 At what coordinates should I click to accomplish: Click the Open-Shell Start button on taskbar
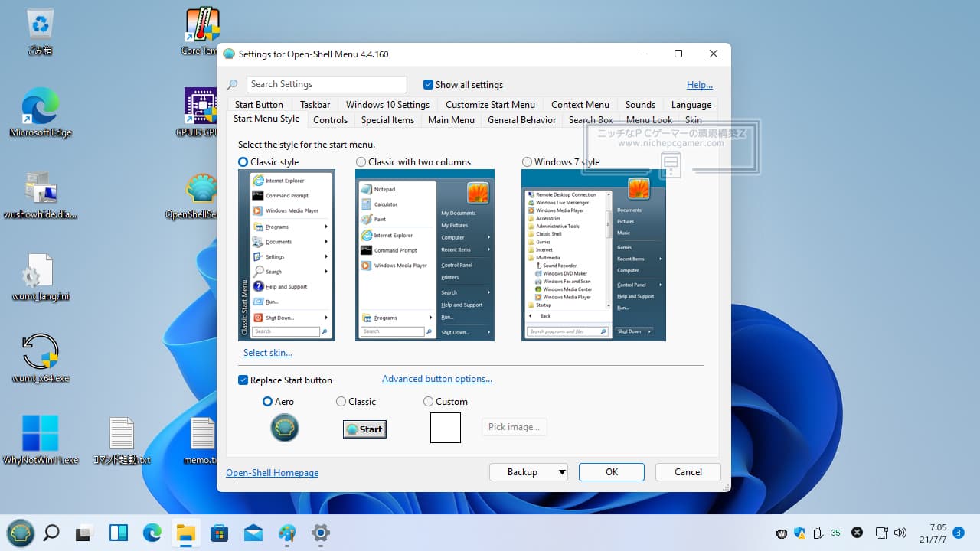pyautogui.click(x=20, y=533)
